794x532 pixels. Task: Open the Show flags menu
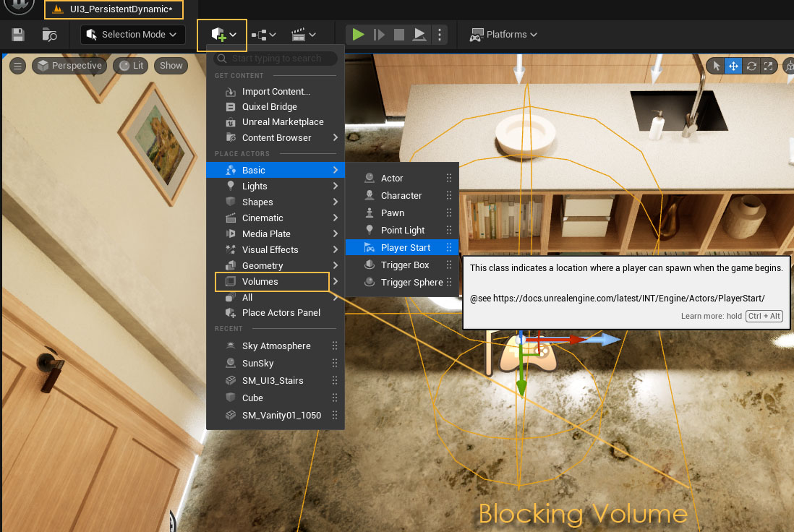pyautogui.click(x=171, y=66)
